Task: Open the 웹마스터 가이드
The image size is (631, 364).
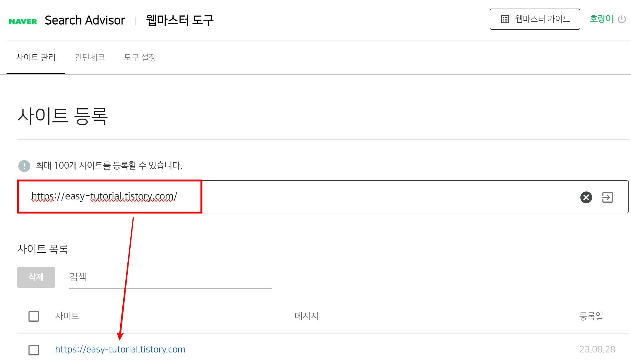Action: coord(535,19)
